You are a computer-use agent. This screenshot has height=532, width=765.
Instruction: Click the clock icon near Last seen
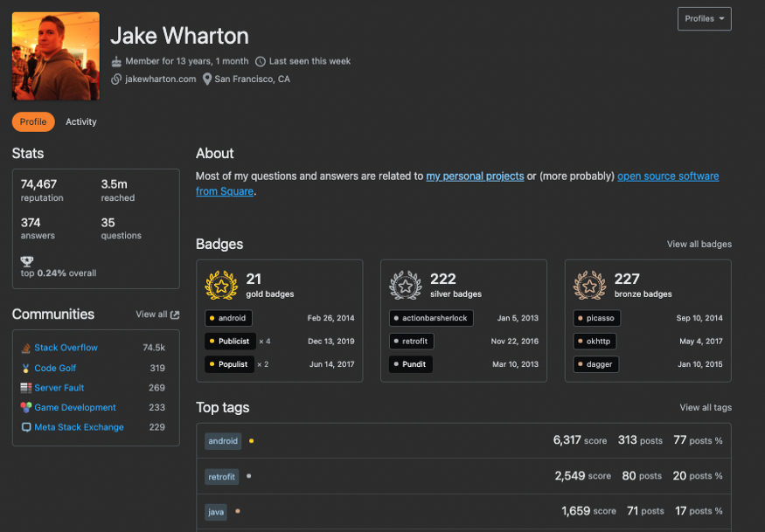[x=261, y=61]
